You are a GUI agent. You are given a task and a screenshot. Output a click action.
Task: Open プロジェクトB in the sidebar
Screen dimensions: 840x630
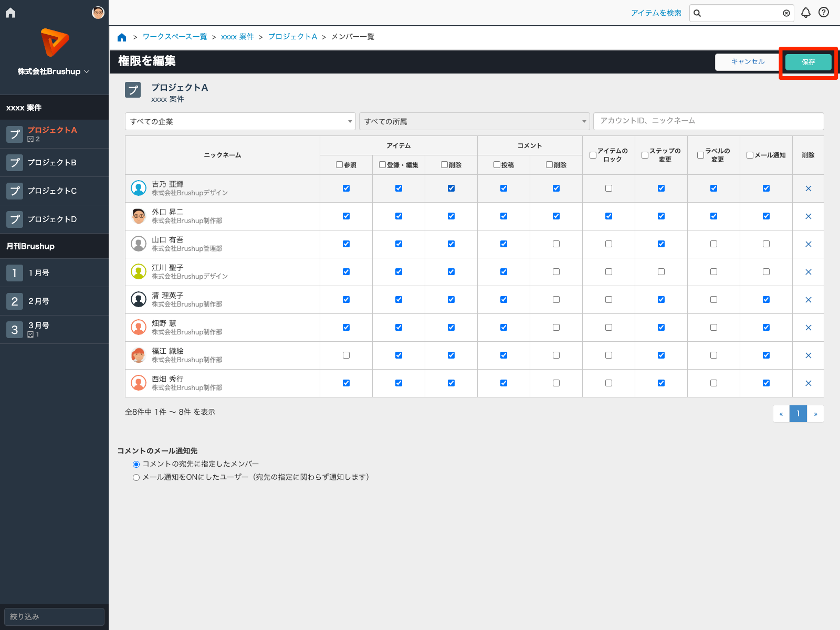[52, 163]
